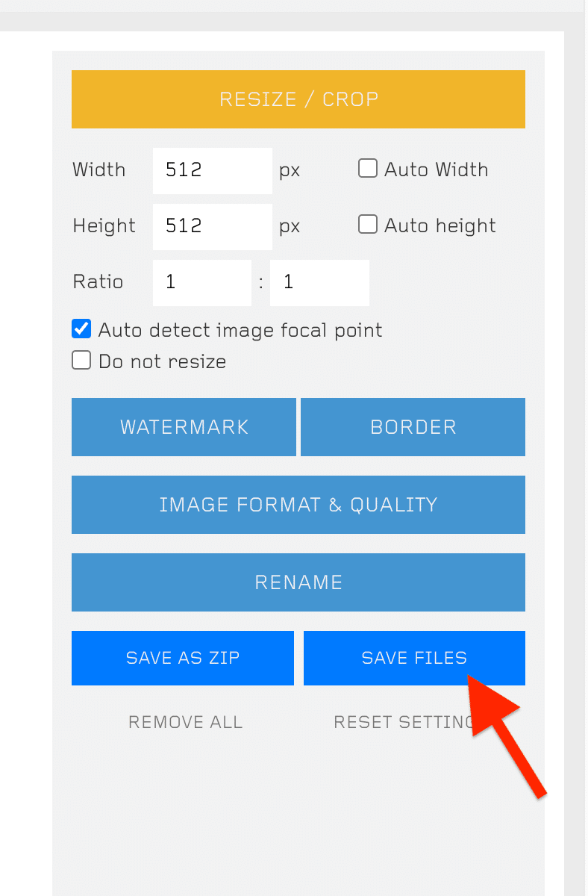The height and width of the screenshot is (896, 588).
Task: Check the Do not resize option
Action: (81, 361)
